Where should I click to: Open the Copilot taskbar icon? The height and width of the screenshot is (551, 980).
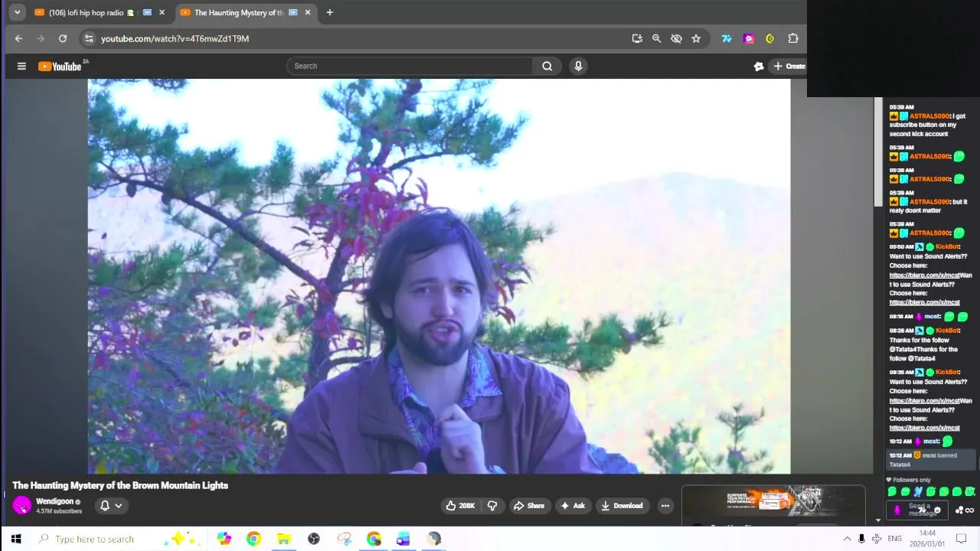pos(224,539)
